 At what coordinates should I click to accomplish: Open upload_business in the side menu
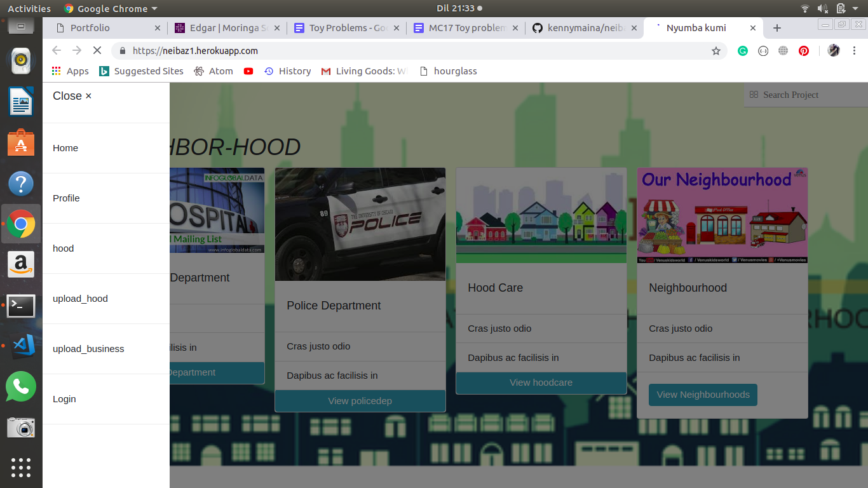click(x=88, y=349)
